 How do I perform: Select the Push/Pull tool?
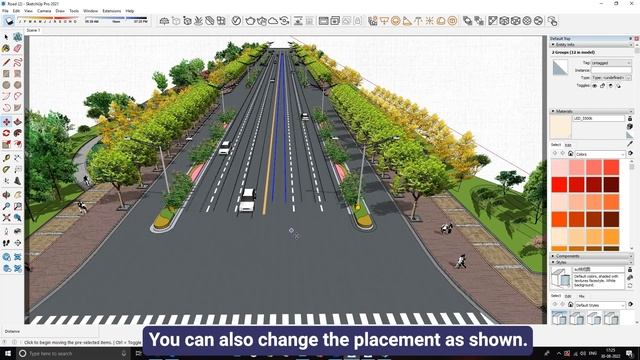pos(18,122)
